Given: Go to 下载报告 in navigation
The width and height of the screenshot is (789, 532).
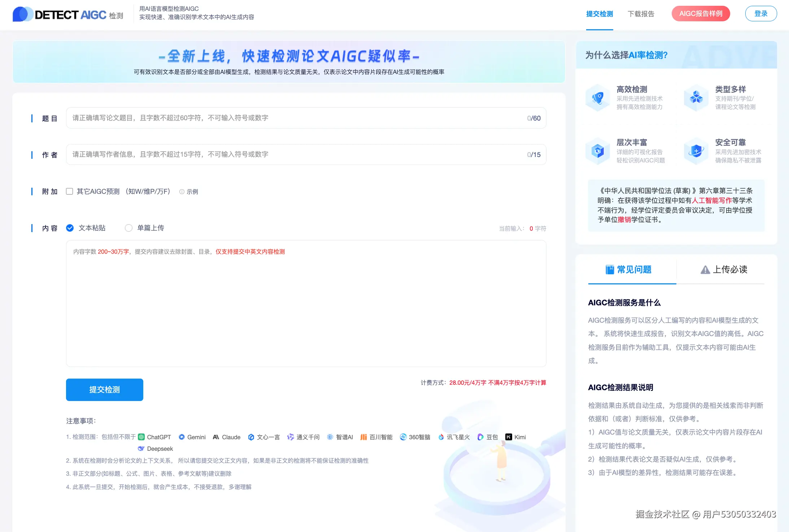Looking at the screenshot, I should coord(641,14).
